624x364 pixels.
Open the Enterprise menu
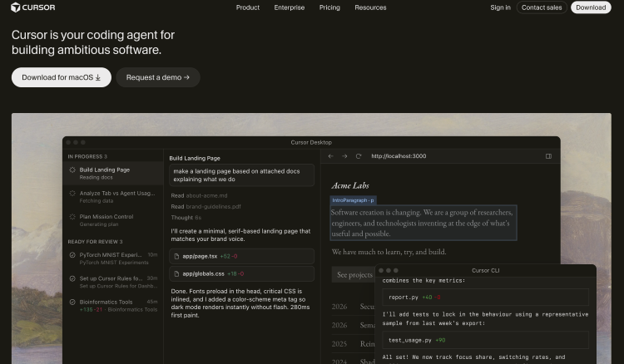coord(290,7)
